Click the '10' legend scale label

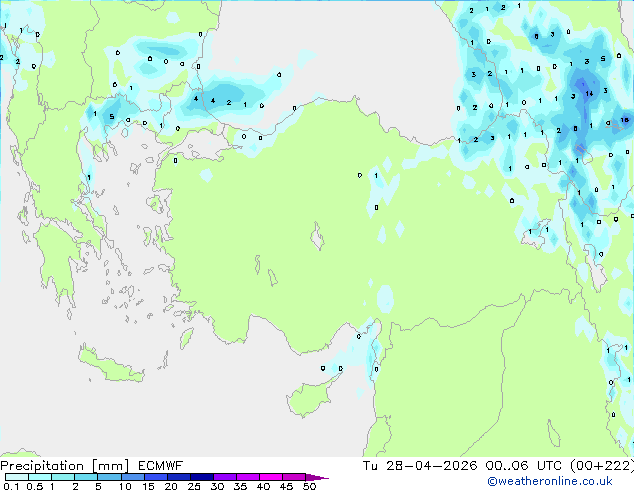tap(125, 486)
